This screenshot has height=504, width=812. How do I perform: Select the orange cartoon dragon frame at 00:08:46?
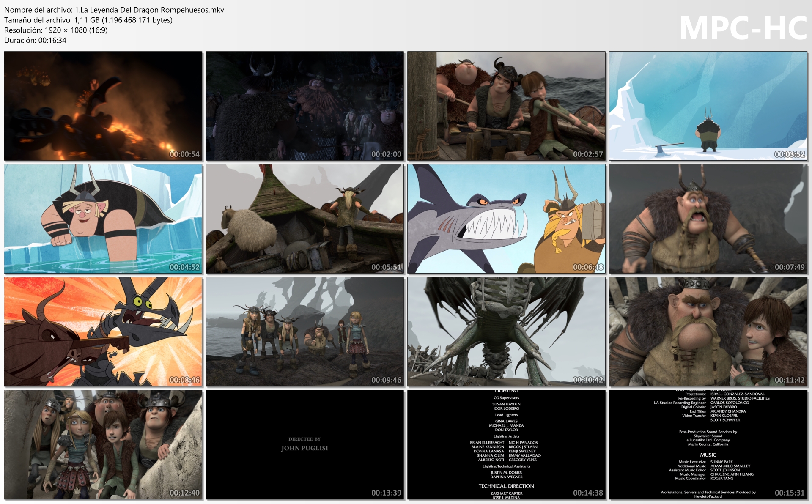click(103, 331)
